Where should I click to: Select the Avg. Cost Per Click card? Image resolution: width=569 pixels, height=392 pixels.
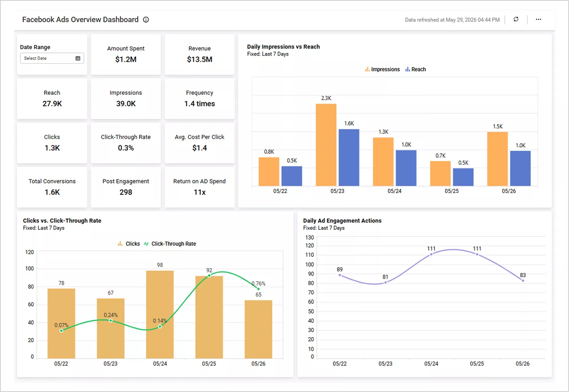(x=199, y=143)
